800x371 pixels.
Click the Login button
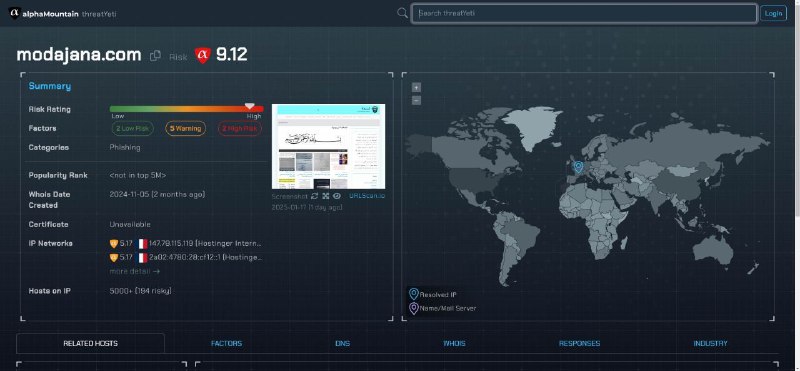[773, 13]
